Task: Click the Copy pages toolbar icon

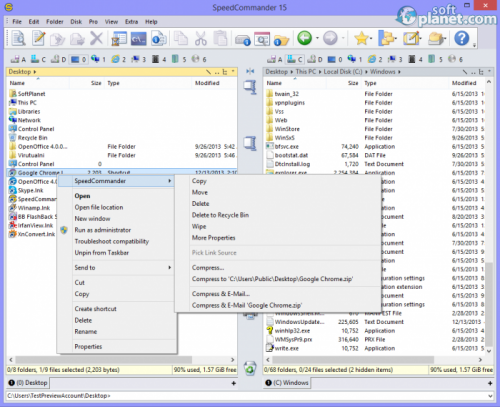Action: [x=181, y=38]
